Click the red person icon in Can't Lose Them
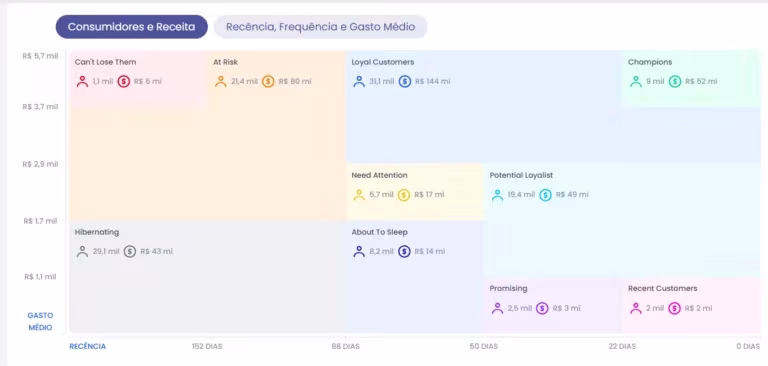Image resolution: width=768 pixels, height=366 pixels. tap(82, 81)
